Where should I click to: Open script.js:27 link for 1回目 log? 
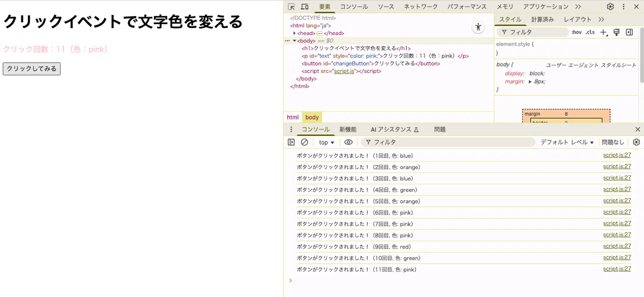617,155
